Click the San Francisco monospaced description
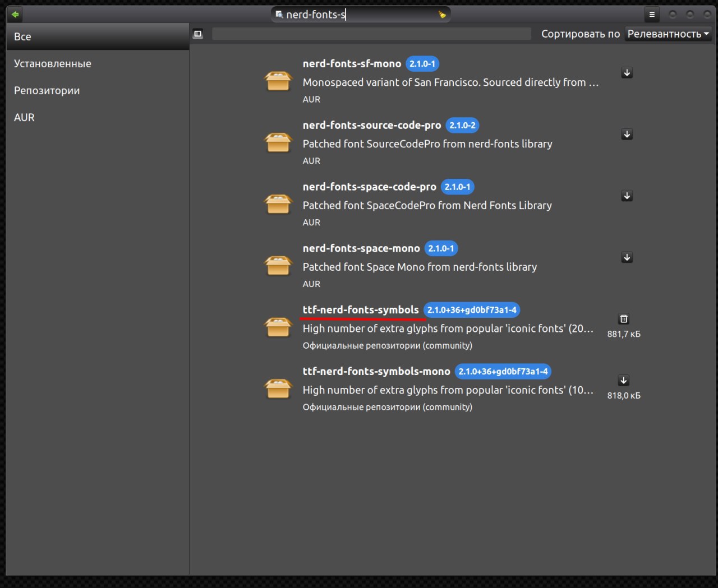 point(450,82)
